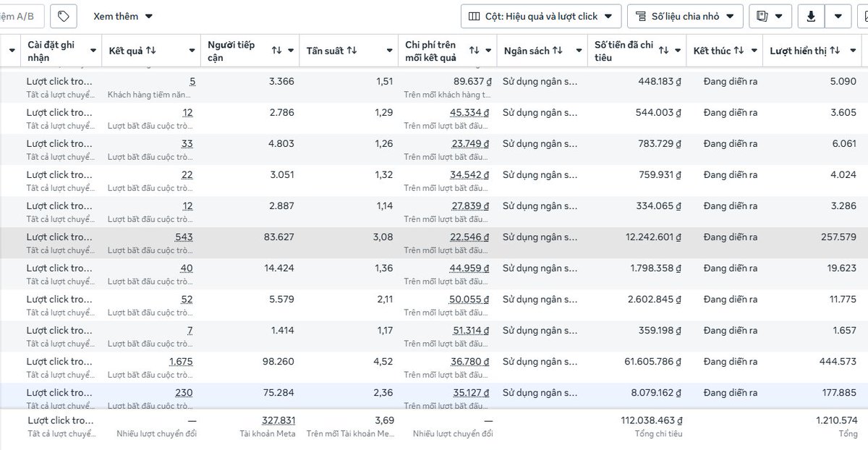Open Cột: Hiệu quả và lượt click dropdown
Screen dimensions: 868x450
pos(540,16)
